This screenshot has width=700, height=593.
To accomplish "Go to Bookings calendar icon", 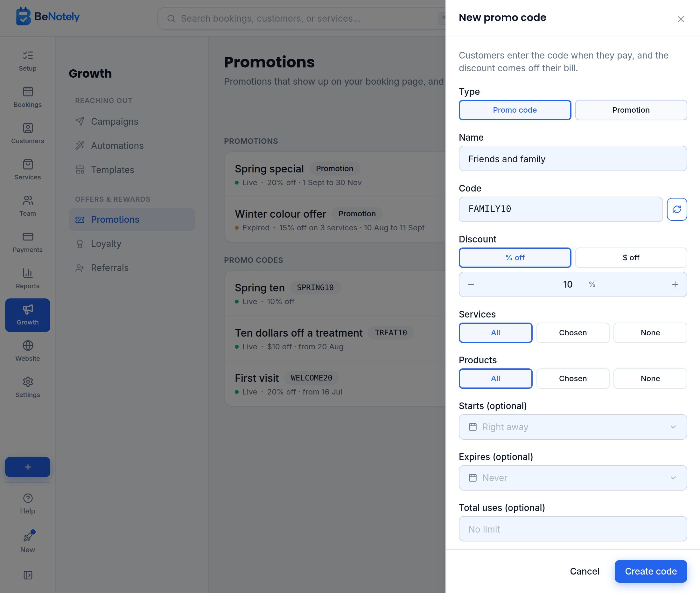I will click(x=28, y=91).
